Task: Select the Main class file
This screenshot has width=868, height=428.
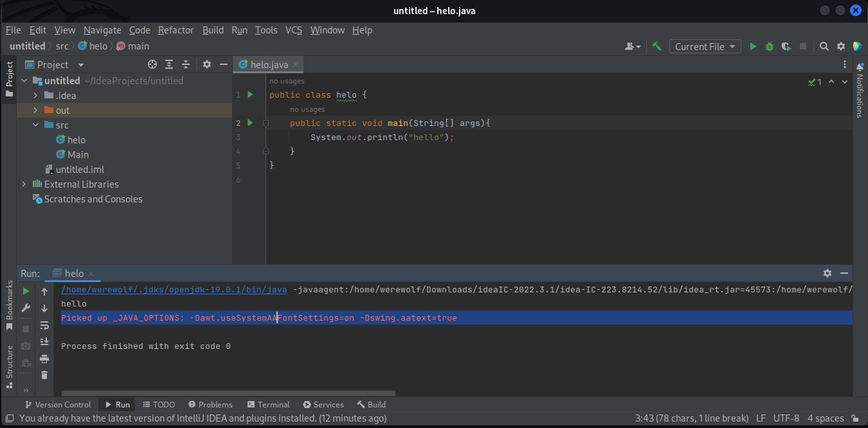Action: coord(78,154)
